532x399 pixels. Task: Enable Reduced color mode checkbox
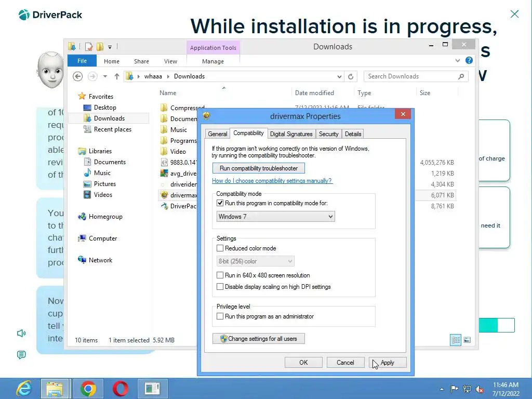point(220,248)
